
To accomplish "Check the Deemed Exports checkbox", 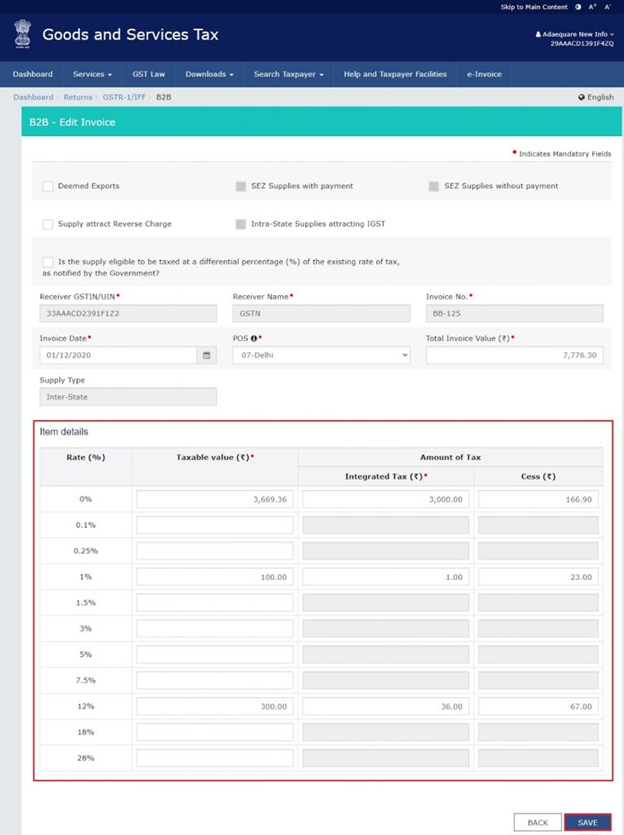I will (48, 186).
